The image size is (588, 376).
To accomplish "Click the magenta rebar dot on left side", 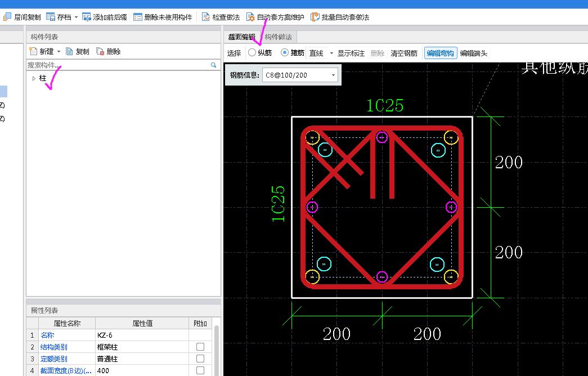I will (x=311, y=207).
